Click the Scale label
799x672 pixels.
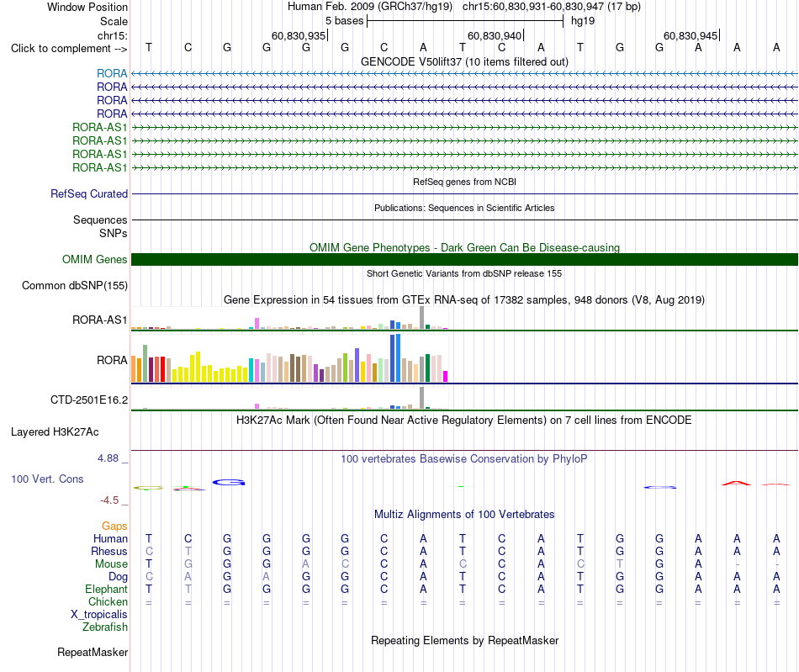tap(114, 21)
